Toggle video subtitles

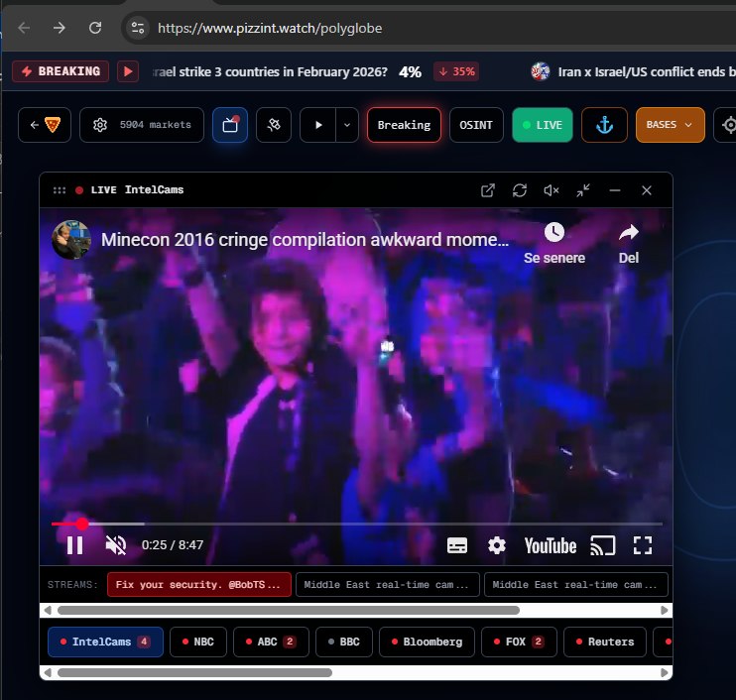(457, 545)
